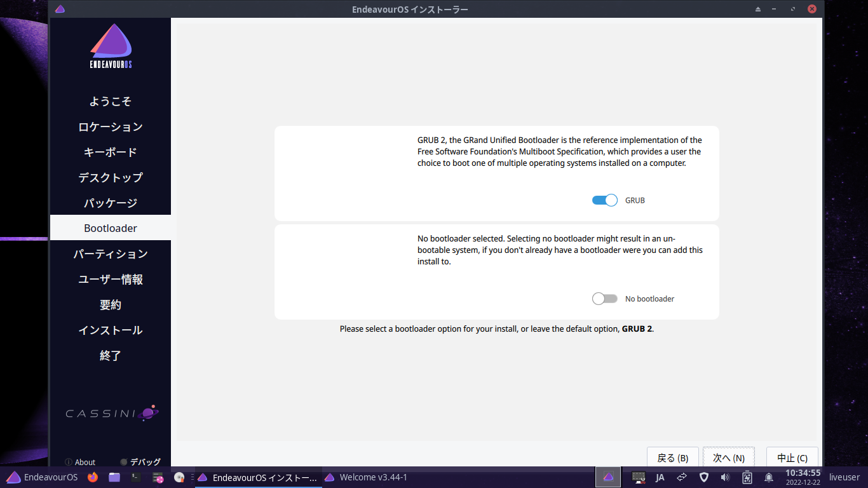Viewport: 868px width, 488px height.
Task: Go back with 戻る (B) button
Action: [x=673, y=457]
